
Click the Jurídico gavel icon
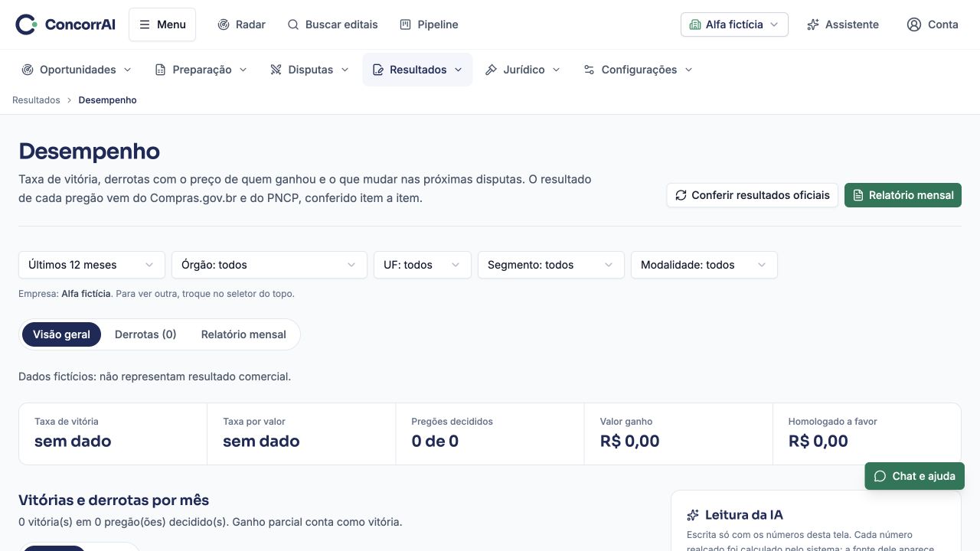coord(492,70)
